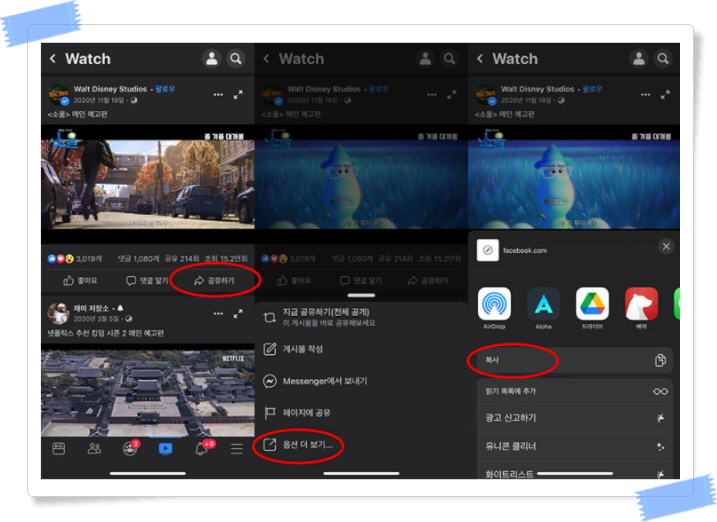Tap 공유하기 share button in the left screen
The width and height of the screenshot is (717, 522).
pos(214,280)
